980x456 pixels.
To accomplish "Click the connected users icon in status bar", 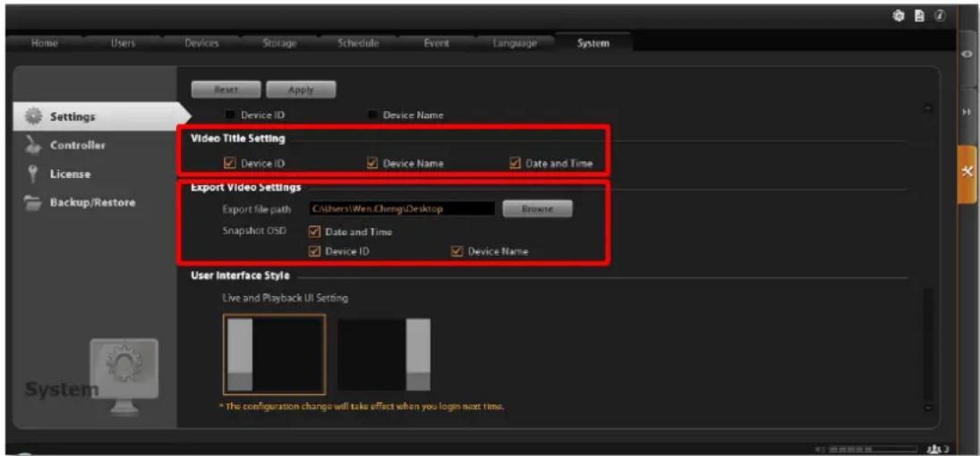I will pyautogui.click(x=935, y=449).
